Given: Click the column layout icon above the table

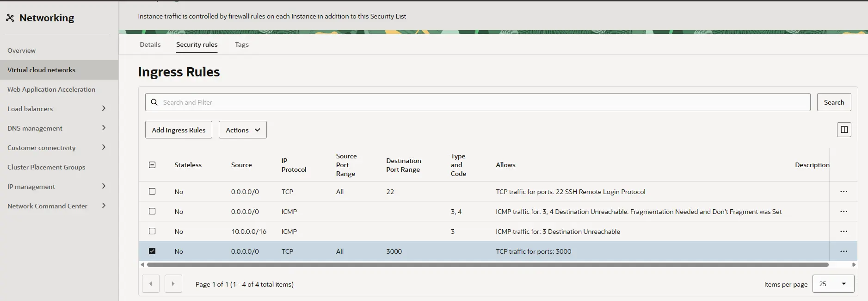Looking at the screenshot, I should (x=844, y=130).
